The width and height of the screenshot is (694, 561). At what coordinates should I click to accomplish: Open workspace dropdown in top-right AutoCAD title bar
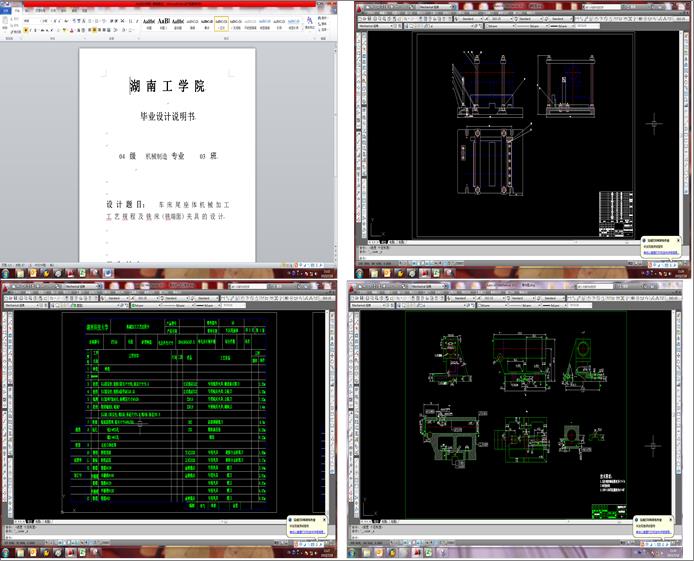(x=435, y=7)
